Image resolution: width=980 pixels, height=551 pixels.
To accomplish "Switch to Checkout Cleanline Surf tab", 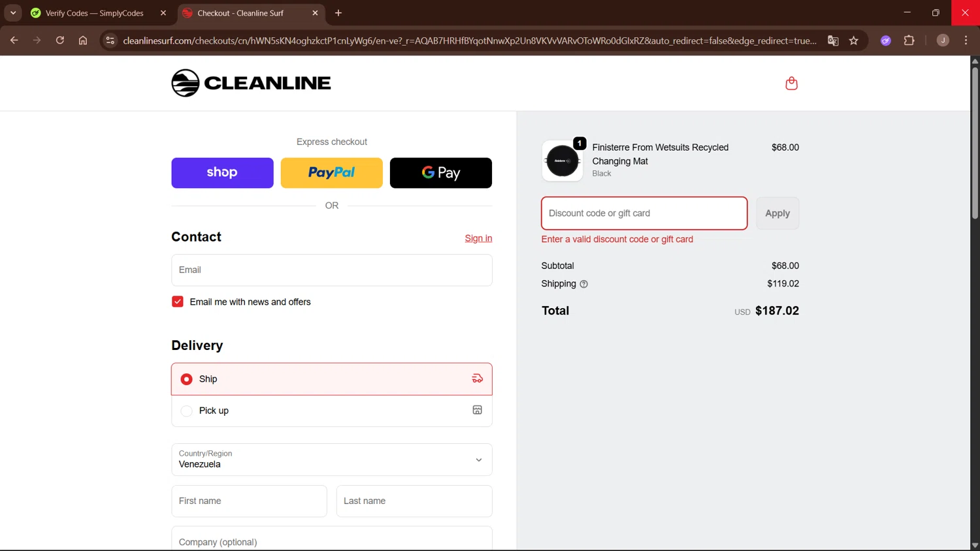I will tap(251, 13).
